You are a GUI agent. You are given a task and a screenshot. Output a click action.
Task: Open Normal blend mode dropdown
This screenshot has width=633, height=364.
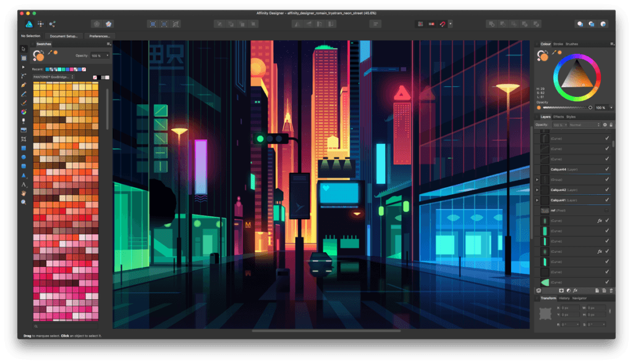[585, 125]
